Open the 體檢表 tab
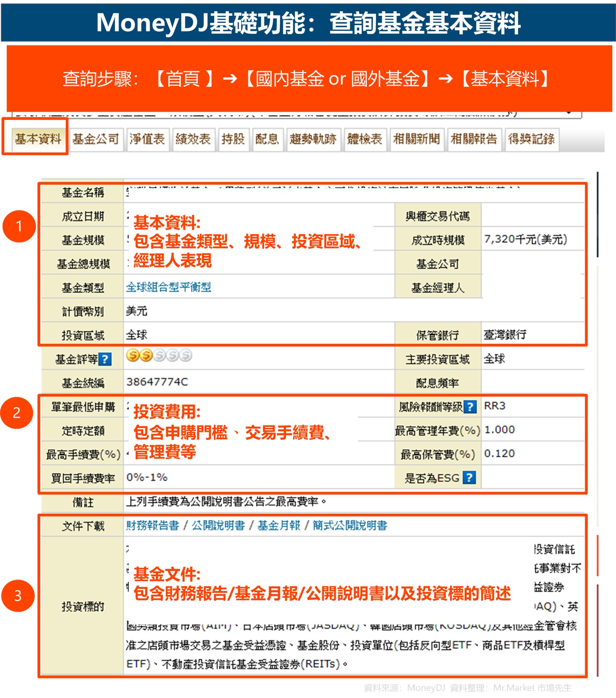Image resolution: width=616 pixels, height=698 pixels. point(365,139)
